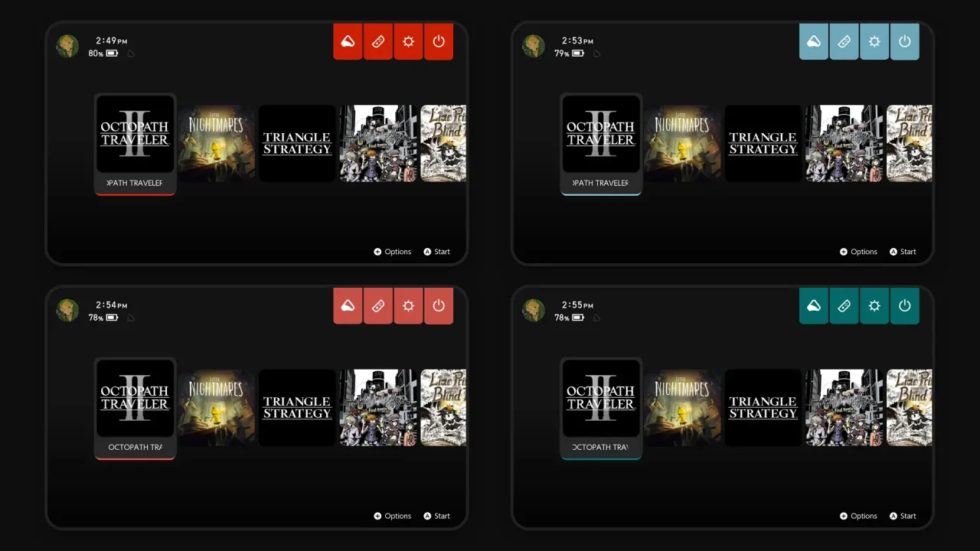
Task: Click the power icon in the bright red theme
Action: (439, 41)
